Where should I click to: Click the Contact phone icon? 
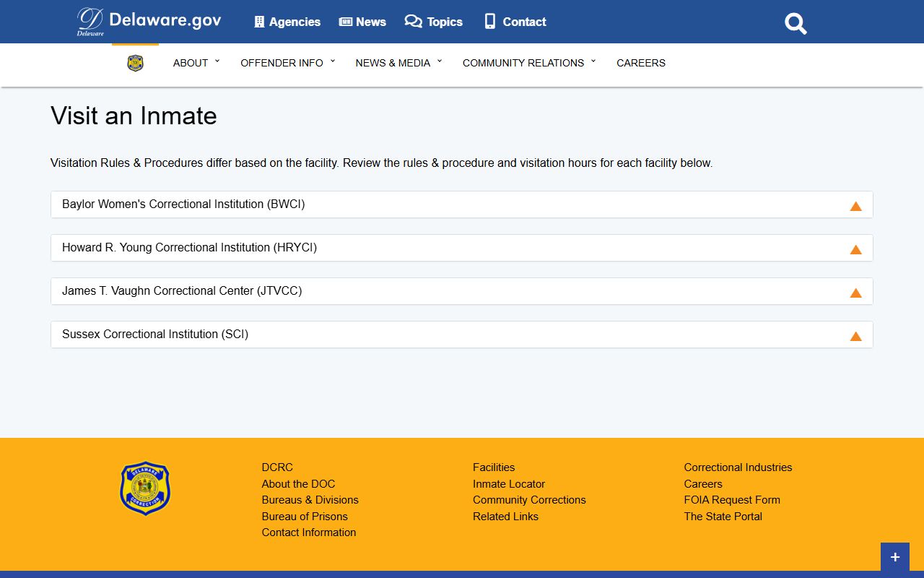490,22
